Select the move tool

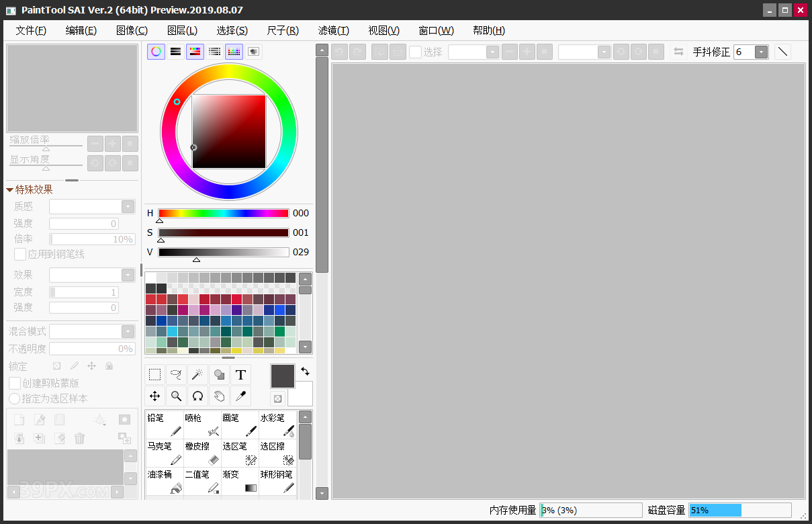coord(154,396)
